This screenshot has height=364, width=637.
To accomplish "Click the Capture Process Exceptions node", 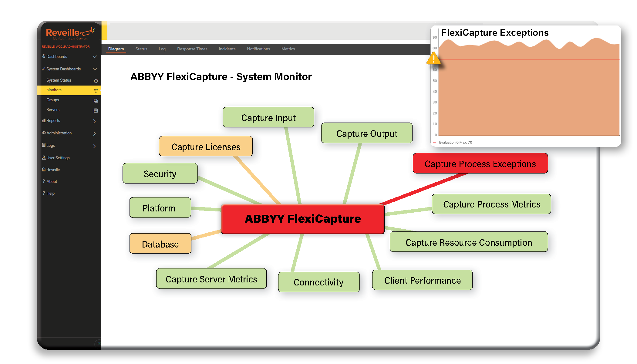I will click(x=480, y=163).
